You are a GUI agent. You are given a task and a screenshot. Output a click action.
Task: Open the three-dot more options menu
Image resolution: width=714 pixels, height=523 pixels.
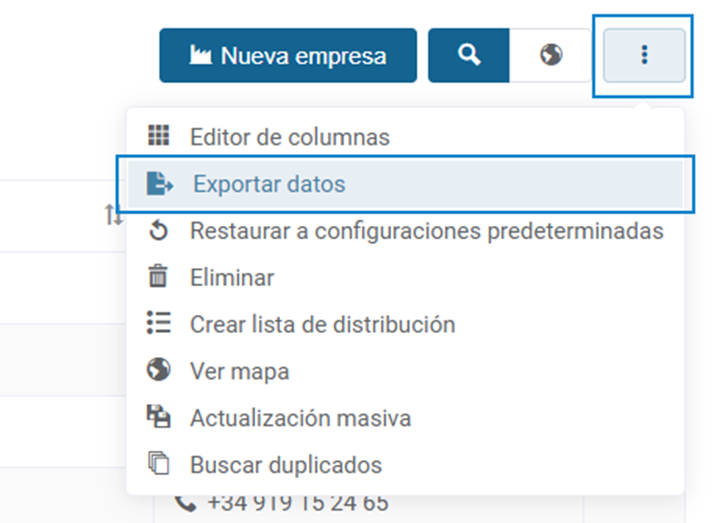[644, 56]
